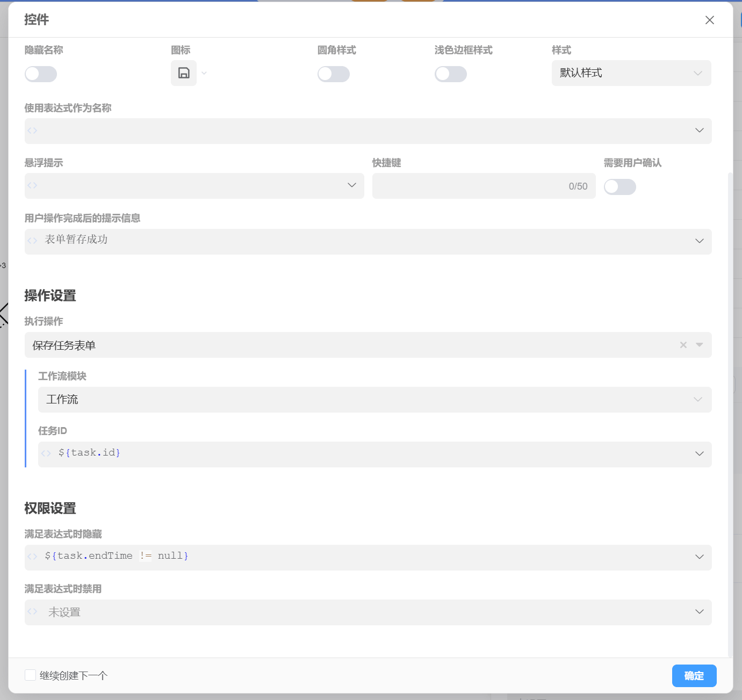Check the 继续创建下一个 checkbox
The width and height of the screenshot is (742, 700).
(31, 675)
